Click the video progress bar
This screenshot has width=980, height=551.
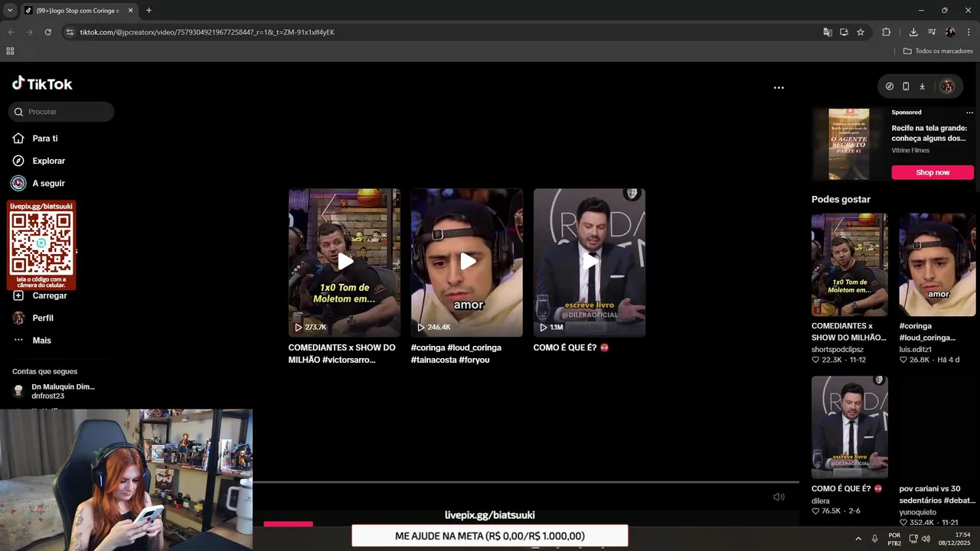click(x=526, y=483)
